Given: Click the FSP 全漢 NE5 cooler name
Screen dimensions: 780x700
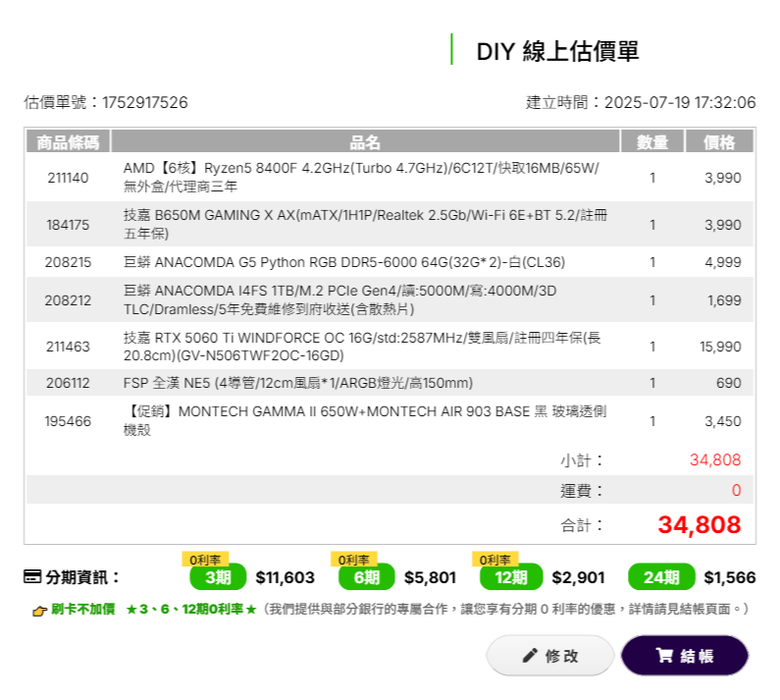Looking at the screenshot, I should pos(298,383).
